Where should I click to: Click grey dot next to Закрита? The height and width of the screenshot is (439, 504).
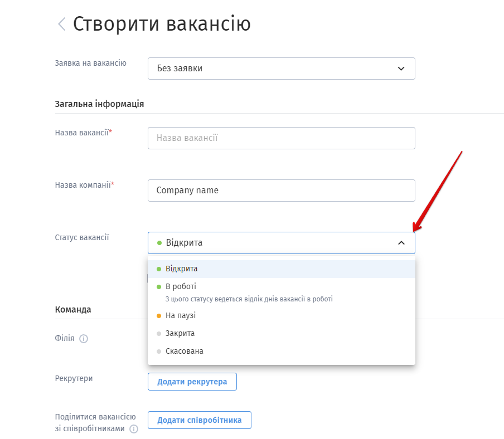(159, 334)
